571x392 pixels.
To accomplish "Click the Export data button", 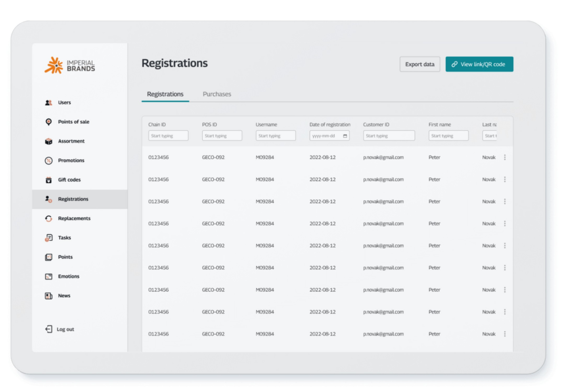I will click(420, 64).
